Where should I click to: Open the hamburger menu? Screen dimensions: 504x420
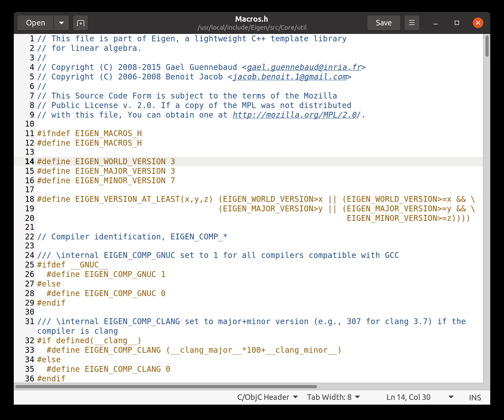(x=412, y=23)
